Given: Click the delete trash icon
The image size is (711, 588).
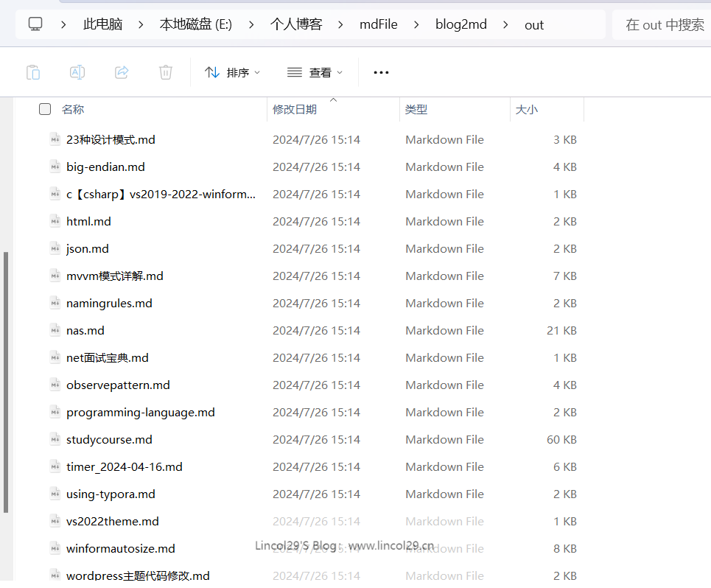Looking at the screenshot, I should click(166, 72).
